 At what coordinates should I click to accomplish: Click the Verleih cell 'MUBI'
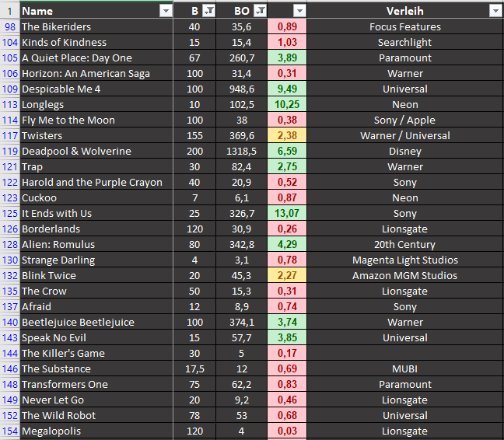click(x=405, y=368)
